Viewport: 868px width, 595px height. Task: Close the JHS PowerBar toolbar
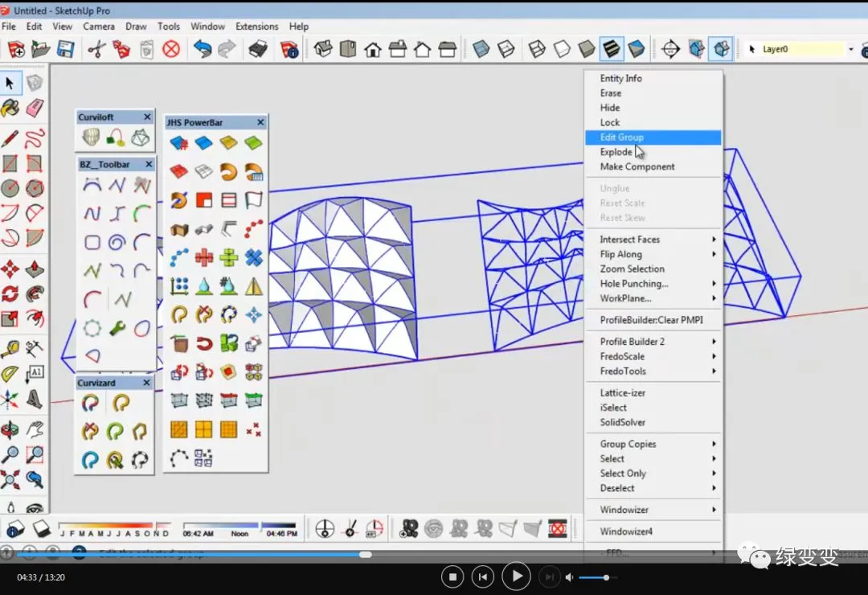pos(260,122)
